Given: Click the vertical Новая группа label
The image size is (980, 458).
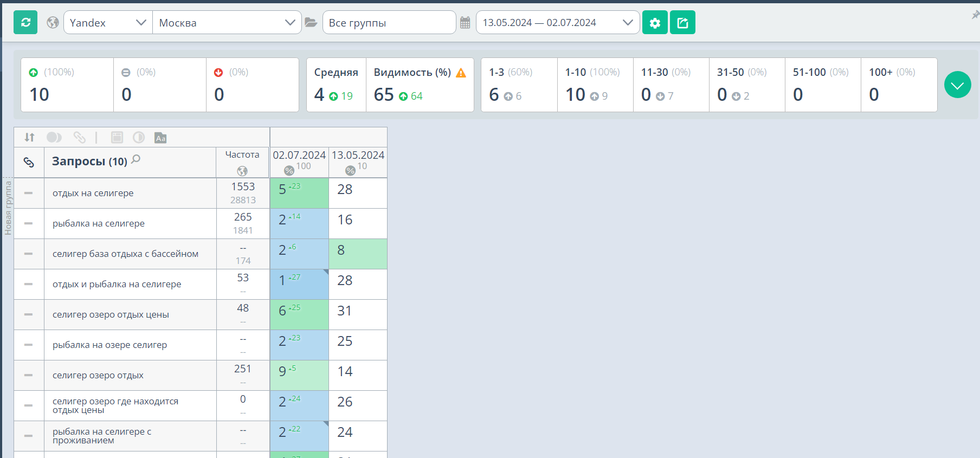Looking at the screenshot, I should pyautogui.click(x=8, y=208).
